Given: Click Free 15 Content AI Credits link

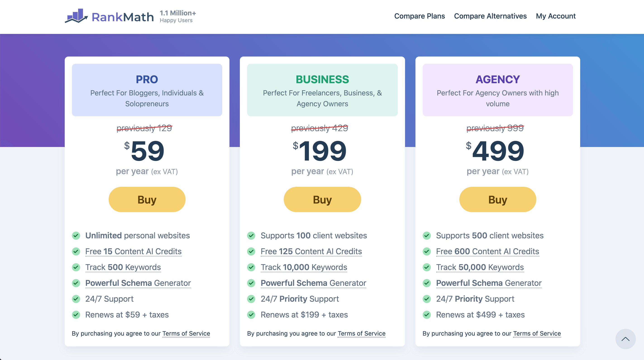Looking at the screenshot, I should tap(134, 251).
